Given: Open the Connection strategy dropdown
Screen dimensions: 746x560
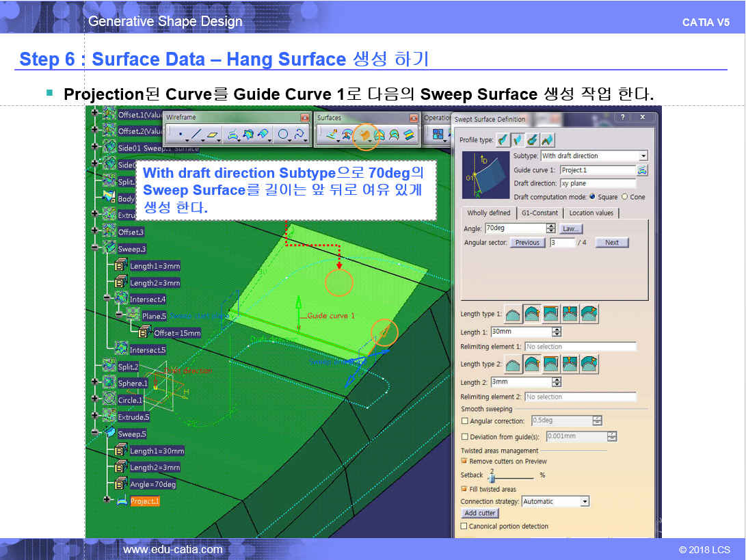Looking at the screenshot, I should (584, 501).
